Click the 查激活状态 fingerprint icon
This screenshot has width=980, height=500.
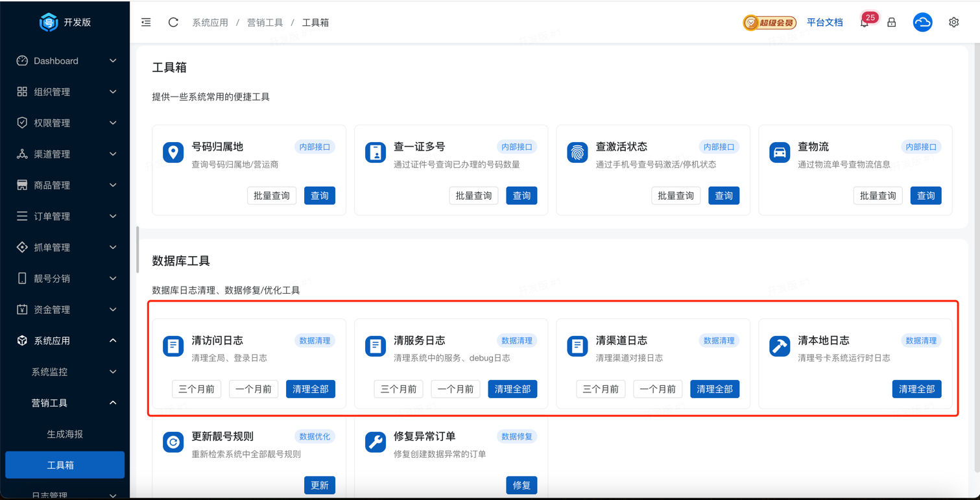577,152
